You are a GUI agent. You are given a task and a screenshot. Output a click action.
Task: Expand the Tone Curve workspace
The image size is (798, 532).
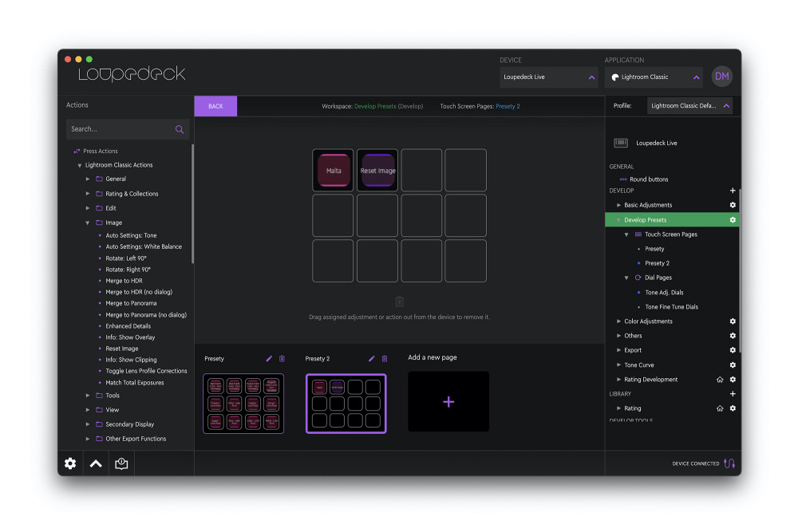618,365
